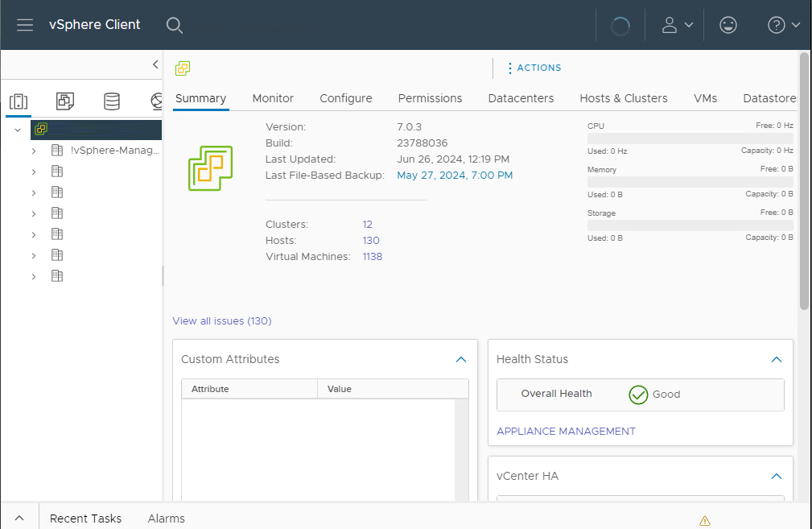Open the hamburger navigation menu

[x=25, y=25]
